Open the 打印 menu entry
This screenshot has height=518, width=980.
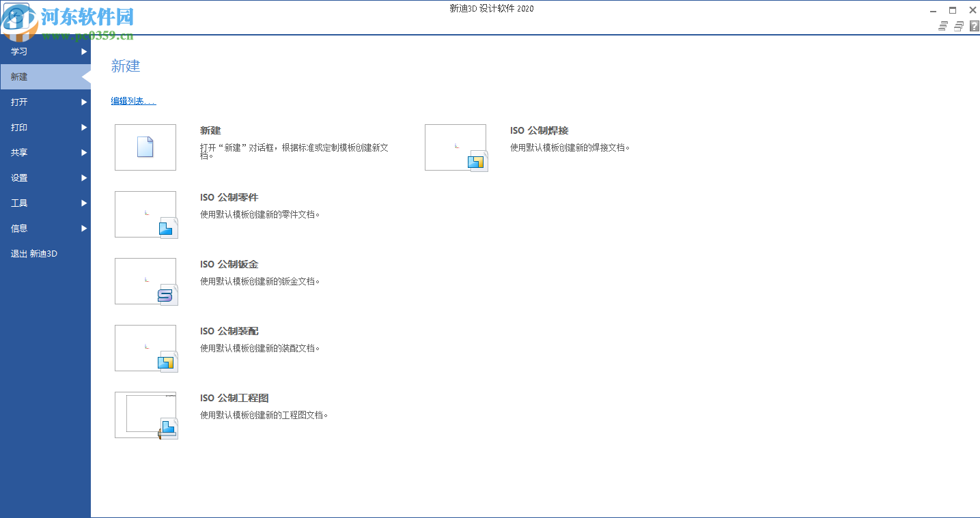[19, 127]
